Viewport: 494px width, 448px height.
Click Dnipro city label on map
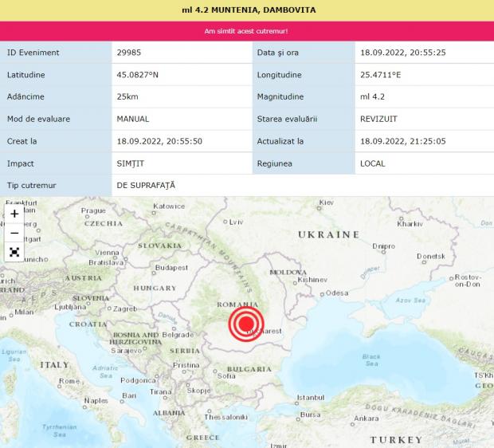[x=384, y=246]
